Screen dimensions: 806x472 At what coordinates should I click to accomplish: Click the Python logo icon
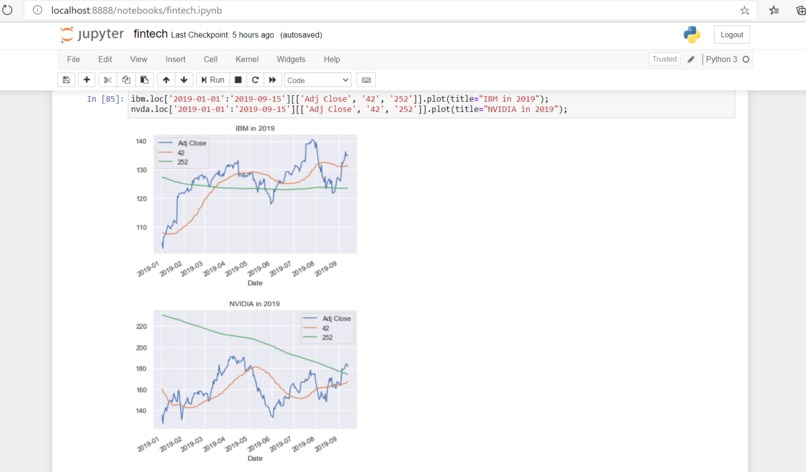(692, 34)
